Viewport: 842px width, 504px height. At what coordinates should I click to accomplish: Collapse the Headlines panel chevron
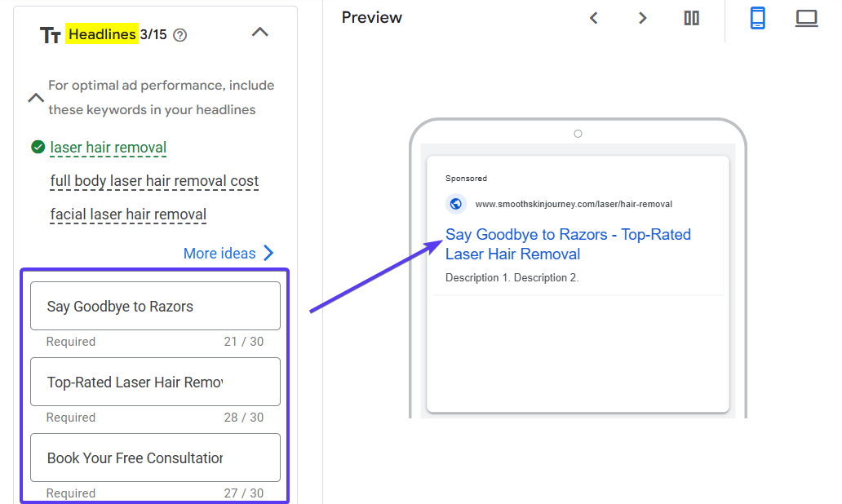click(x=259, y=32)
